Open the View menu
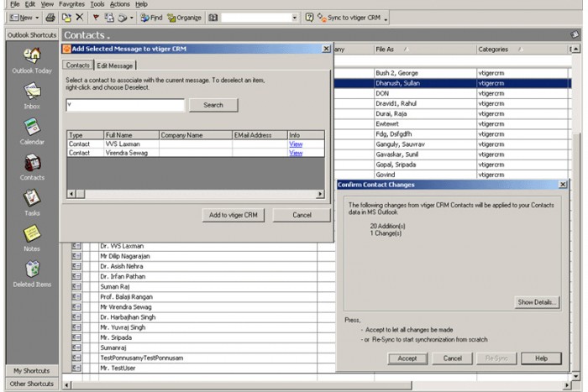The image size is (588, 392). (x=47, y=4)
